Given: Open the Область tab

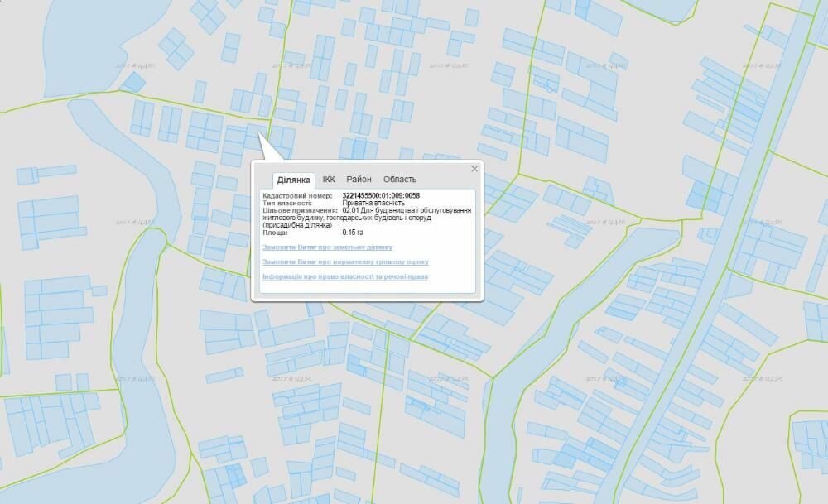Looking at the screenshot, I should [400, 180].
